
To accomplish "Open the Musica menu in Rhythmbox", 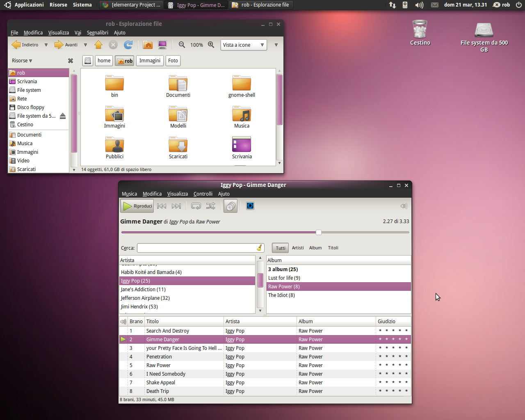I will [x=130, y=194].
